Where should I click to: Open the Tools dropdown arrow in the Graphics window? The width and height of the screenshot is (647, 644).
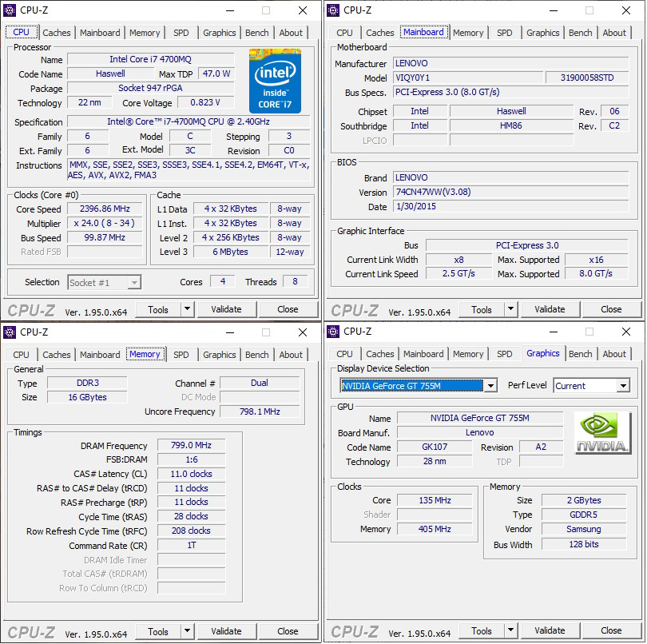tap(511, 630)
